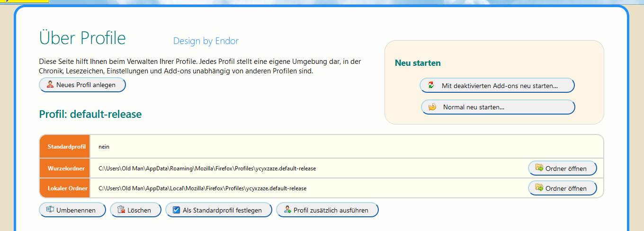Click the Design by Endor text
Image resolution: width=644 pixels, height=231 pixels.
pyautogui.click(x=206, y=41)
